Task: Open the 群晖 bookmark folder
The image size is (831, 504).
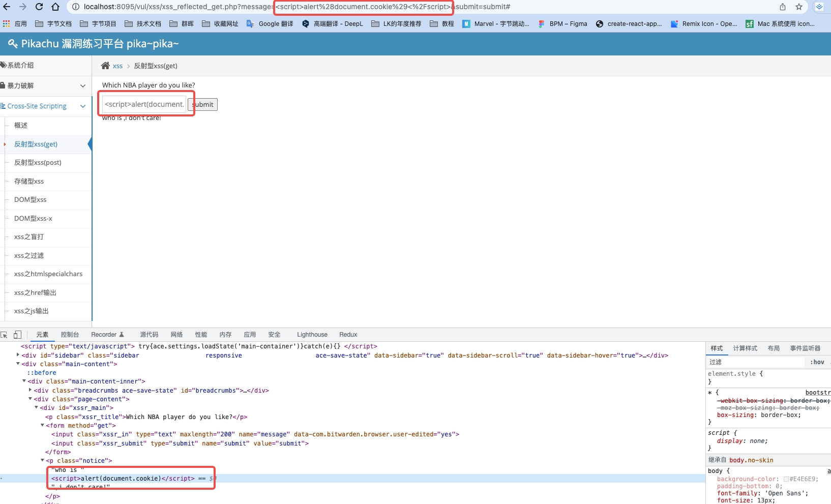Action: coord(182,23)
